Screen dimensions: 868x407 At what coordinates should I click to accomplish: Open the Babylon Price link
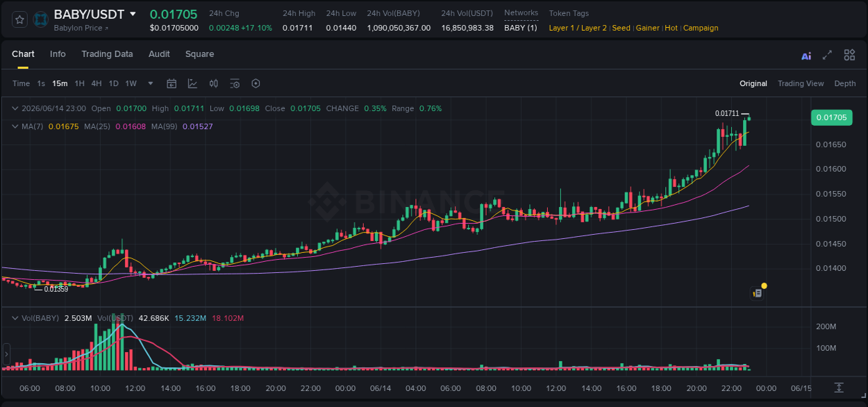pyautogui.click(x=81, y=28)
